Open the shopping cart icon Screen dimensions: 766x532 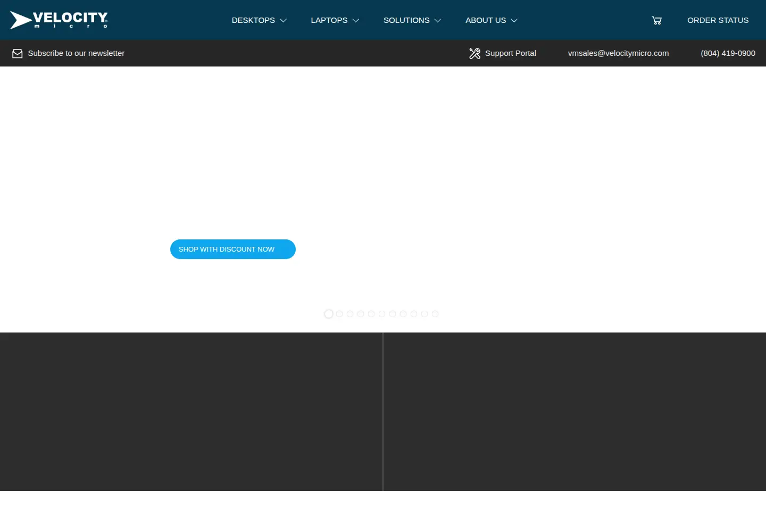point(657,20)
